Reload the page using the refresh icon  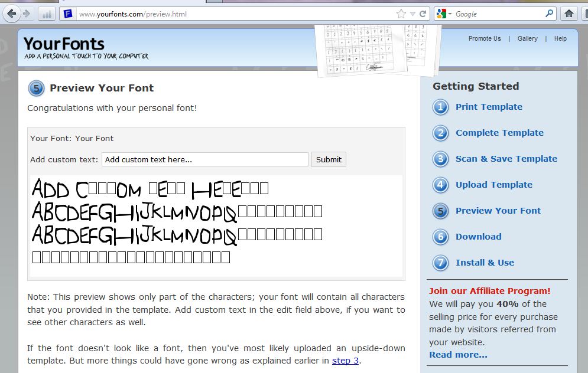(423, 13)
